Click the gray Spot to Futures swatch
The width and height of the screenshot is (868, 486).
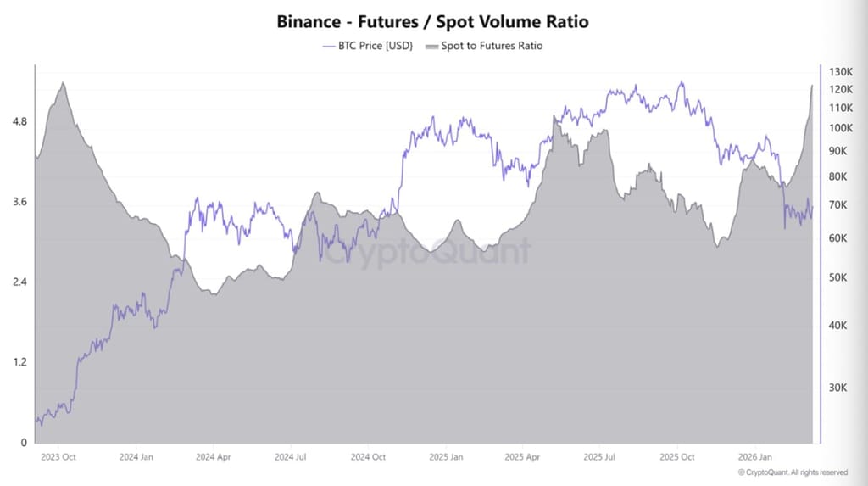click(431, 47)
